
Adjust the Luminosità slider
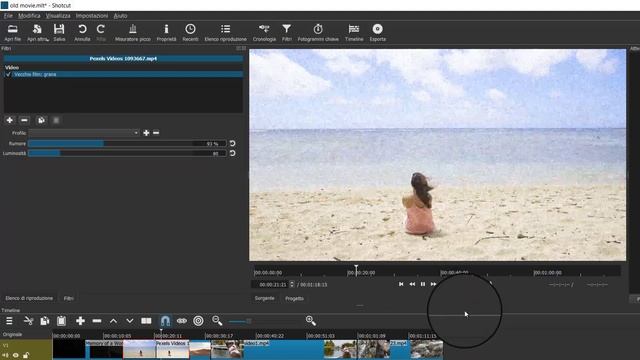click(127, 153)
